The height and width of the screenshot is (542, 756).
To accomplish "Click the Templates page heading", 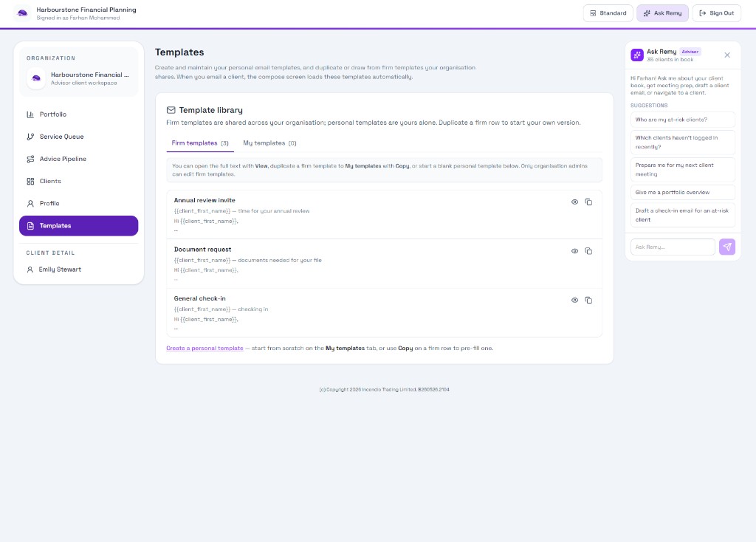I will (179, 52).
